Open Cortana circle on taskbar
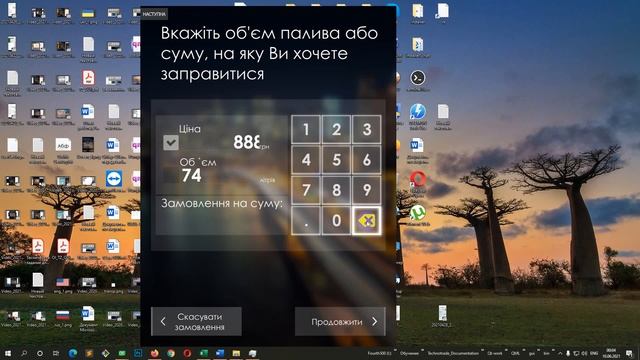 coord(40,353)
